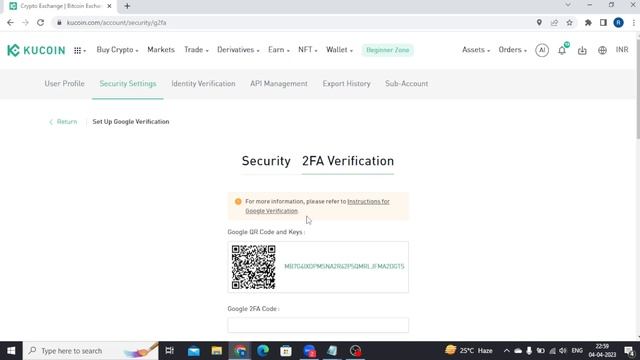Open Windows Start menu

coord(11,351)
